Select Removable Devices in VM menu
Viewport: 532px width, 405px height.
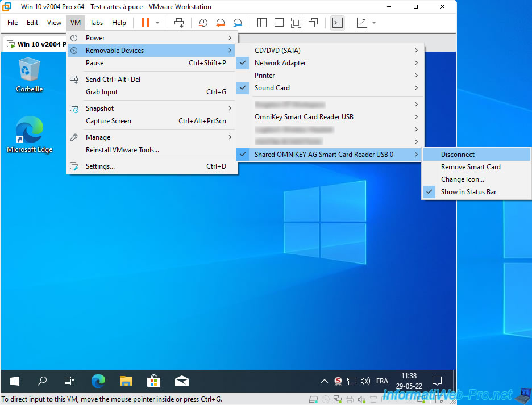tap(152, 51)
